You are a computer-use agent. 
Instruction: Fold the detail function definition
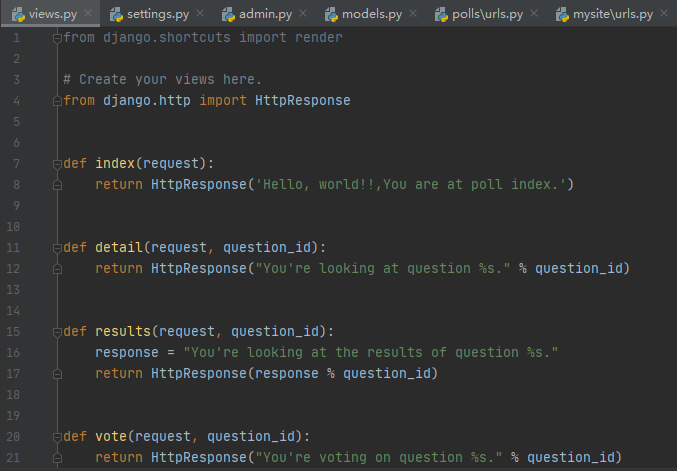pyautogui.click(x=56, y=247)
